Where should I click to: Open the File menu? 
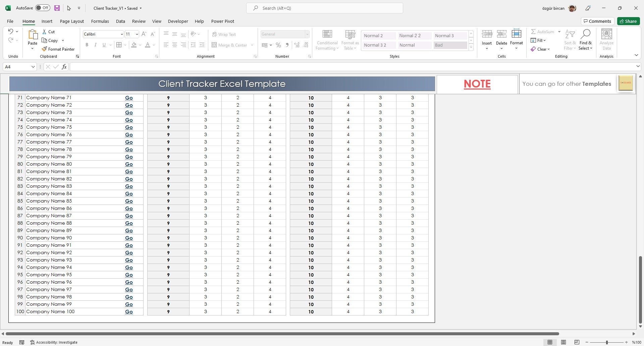point(10,21)
